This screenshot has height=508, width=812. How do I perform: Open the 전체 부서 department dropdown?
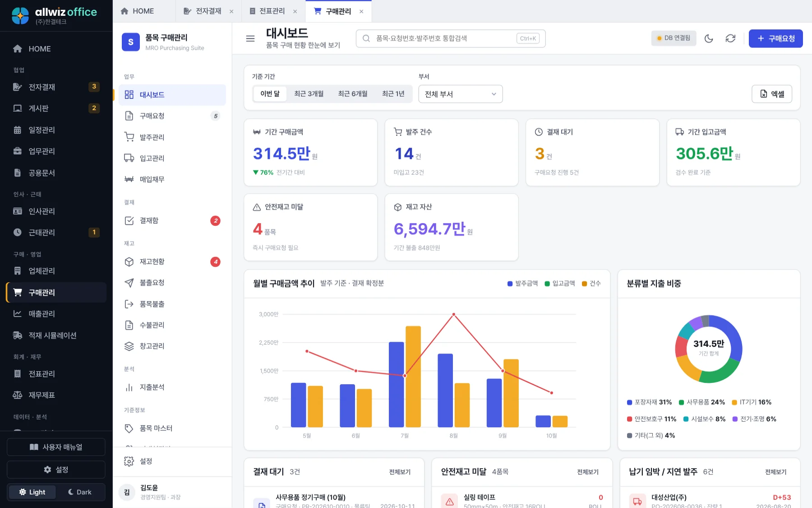click(461, 94)
